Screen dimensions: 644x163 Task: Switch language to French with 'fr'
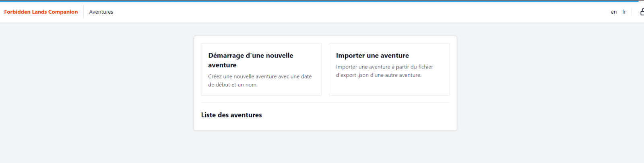coord(624,12)
